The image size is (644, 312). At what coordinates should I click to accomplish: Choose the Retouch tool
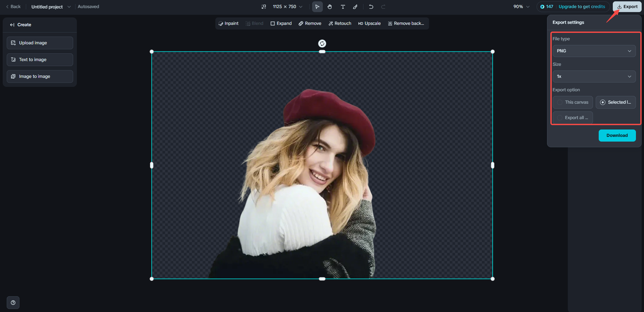(340, 23)
